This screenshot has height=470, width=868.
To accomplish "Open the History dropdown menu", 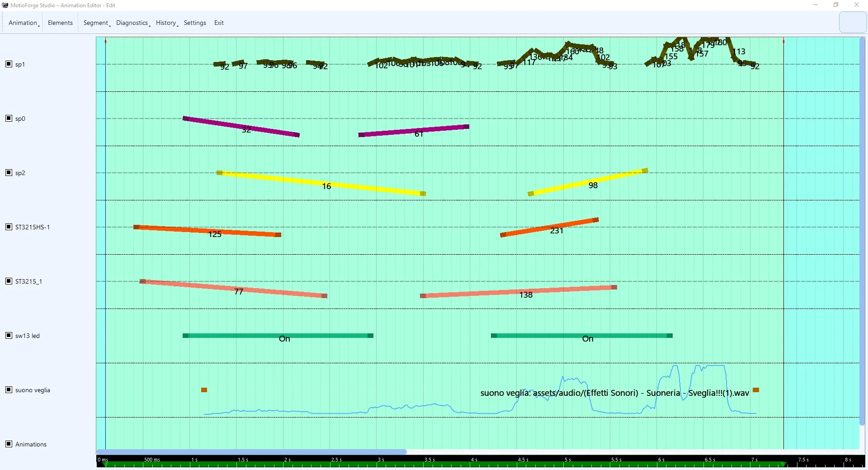I will click(167, 23).
